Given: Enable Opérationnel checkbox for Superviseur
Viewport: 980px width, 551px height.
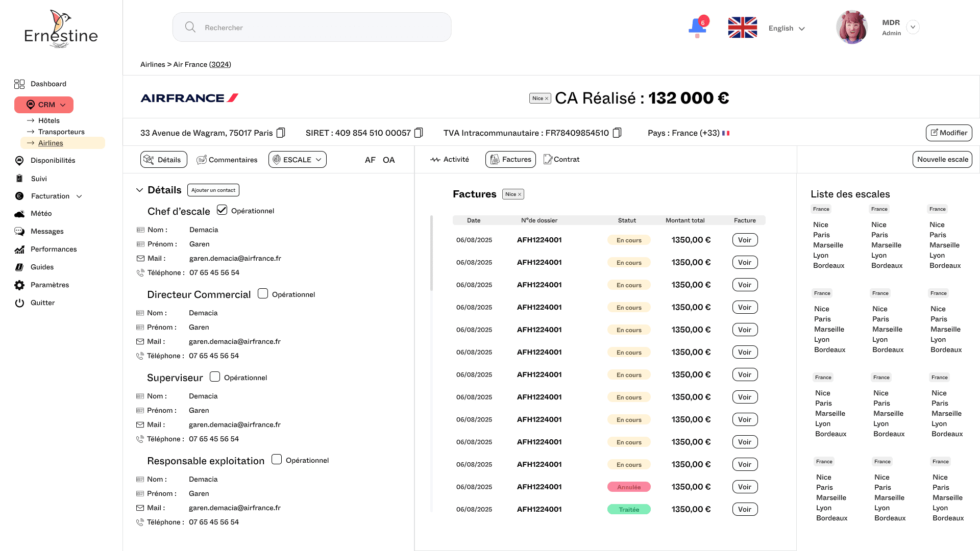Looking at the screenshot, I should (215, 377).
